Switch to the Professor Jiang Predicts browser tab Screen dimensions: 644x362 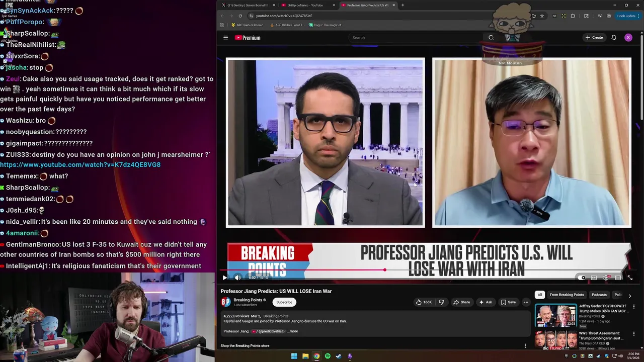click(367, 5)
